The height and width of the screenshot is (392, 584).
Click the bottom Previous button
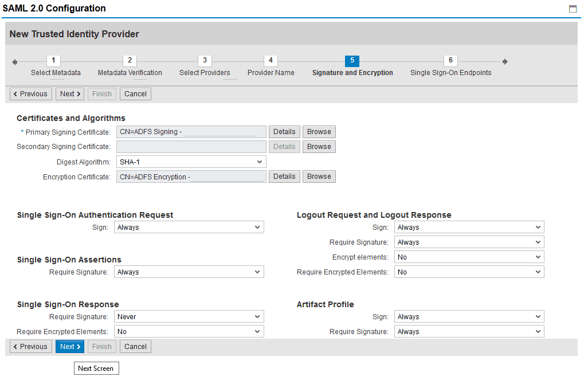pyautogui.click(x=31, y=347)
